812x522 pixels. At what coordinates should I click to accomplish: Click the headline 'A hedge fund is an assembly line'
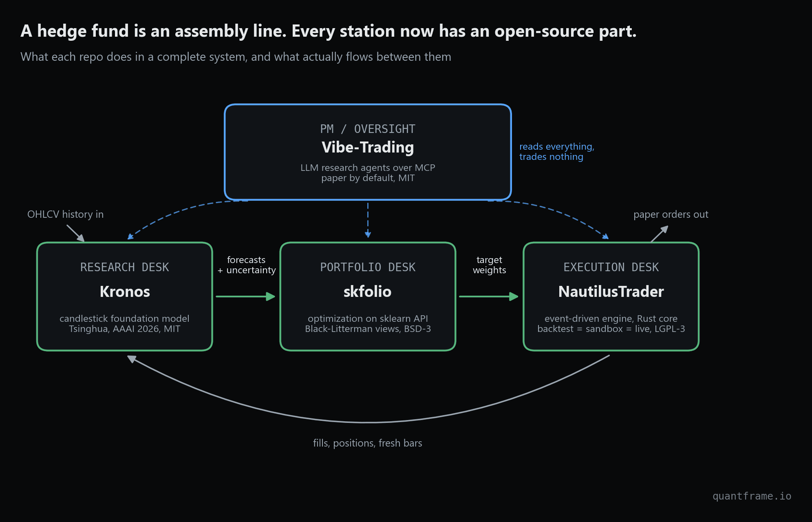(154, 31)
